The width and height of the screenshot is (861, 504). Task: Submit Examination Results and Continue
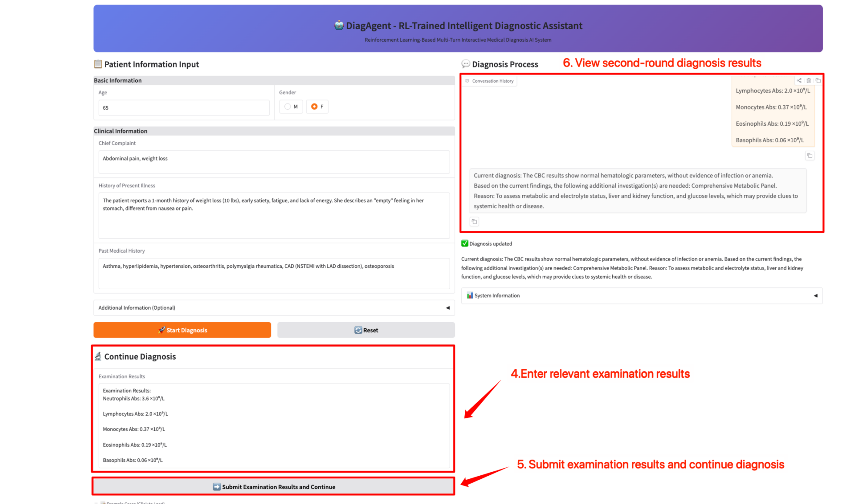274,487
